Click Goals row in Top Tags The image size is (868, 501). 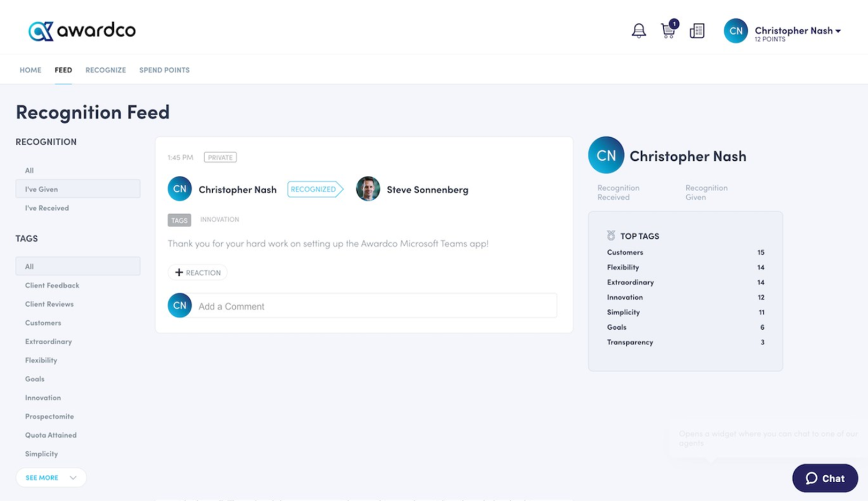pos(686,327)
